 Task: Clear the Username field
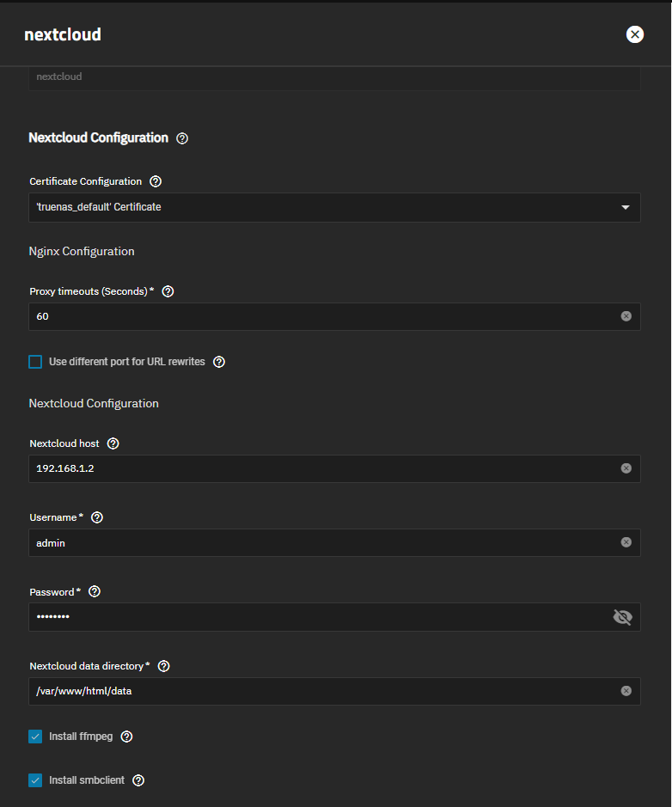[x=626, y=542]
